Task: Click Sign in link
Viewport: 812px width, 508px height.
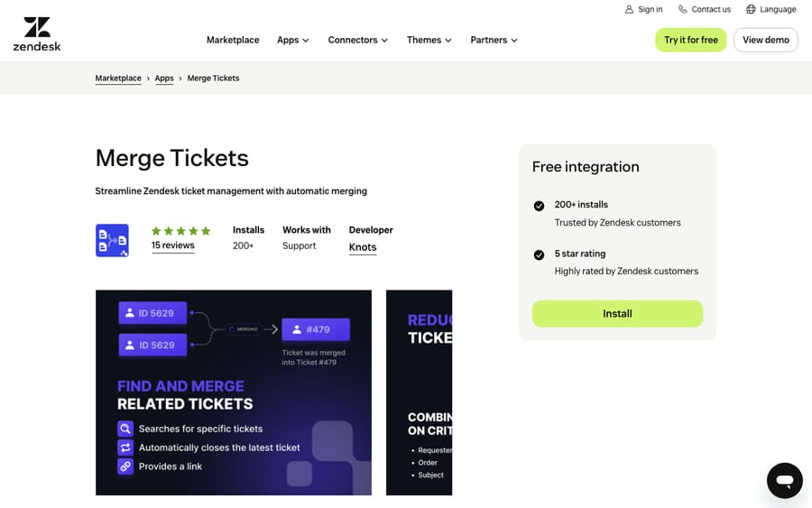Action: pos(650,9)
